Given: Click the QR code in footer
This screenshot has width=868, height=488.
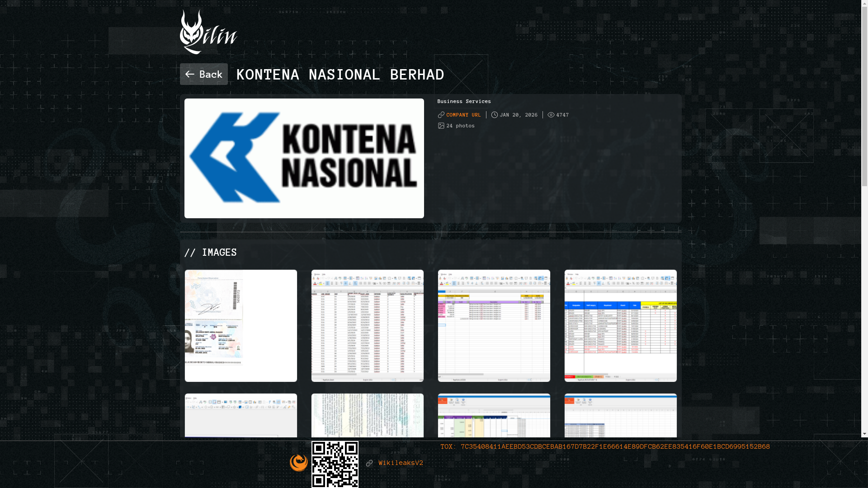Looking at the screenshot, I should 335,465.
